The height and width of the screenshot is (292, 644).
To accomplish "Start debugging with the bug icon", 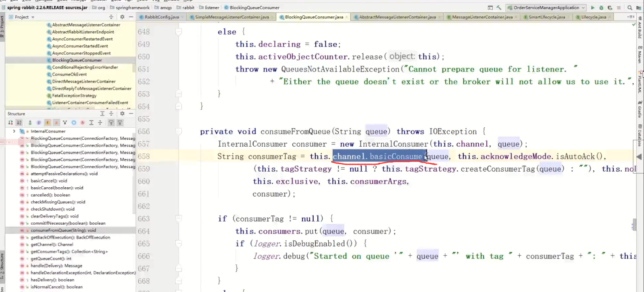I will (x=601, y=8).
